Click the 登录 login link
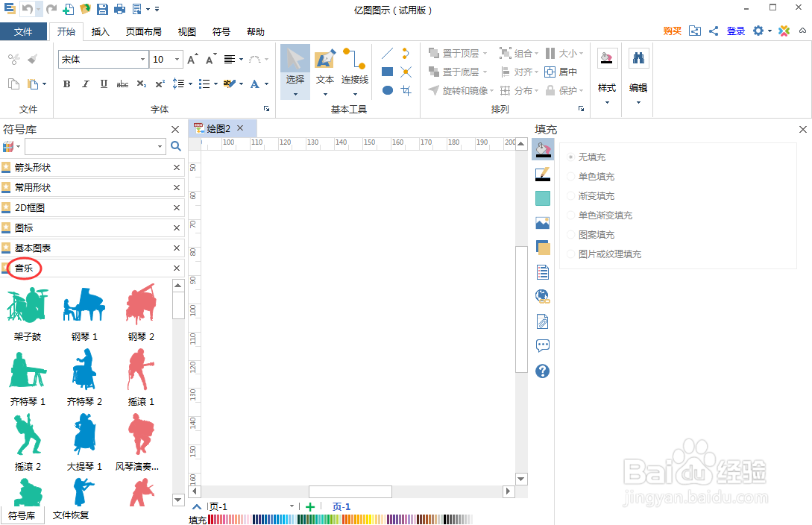 pyautogui.click(x=735, y=31)
